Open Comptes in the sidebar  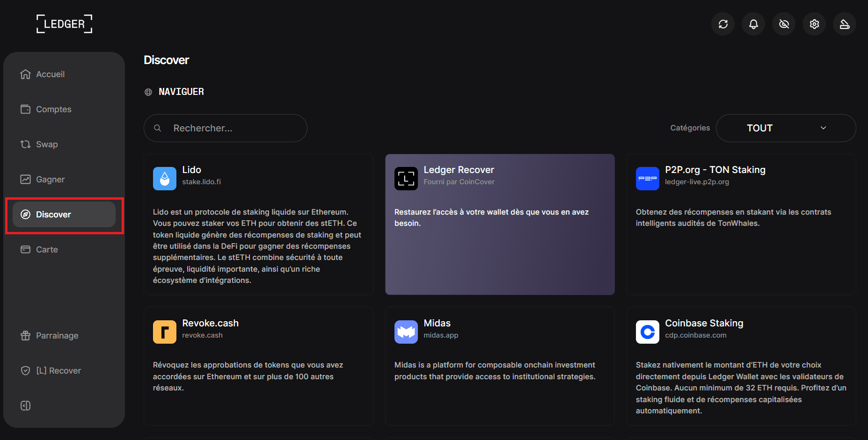64,109
